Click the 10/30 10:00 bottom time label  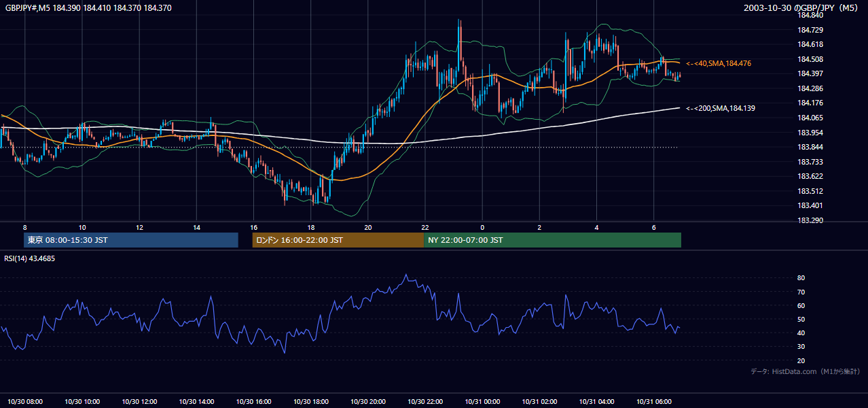(x=82, y=401)
